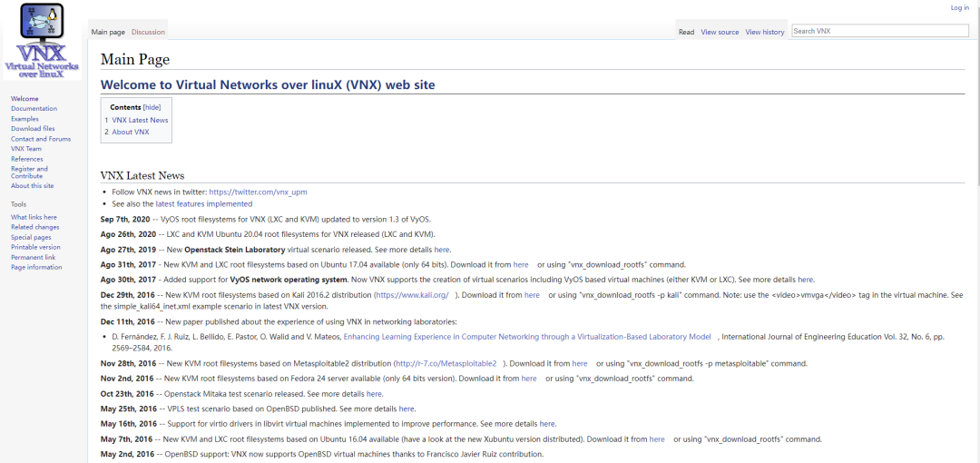Click 'here' link in VyOS Ago 30th 2017 entry
This screenshot has height=463, width=980.
805,280
